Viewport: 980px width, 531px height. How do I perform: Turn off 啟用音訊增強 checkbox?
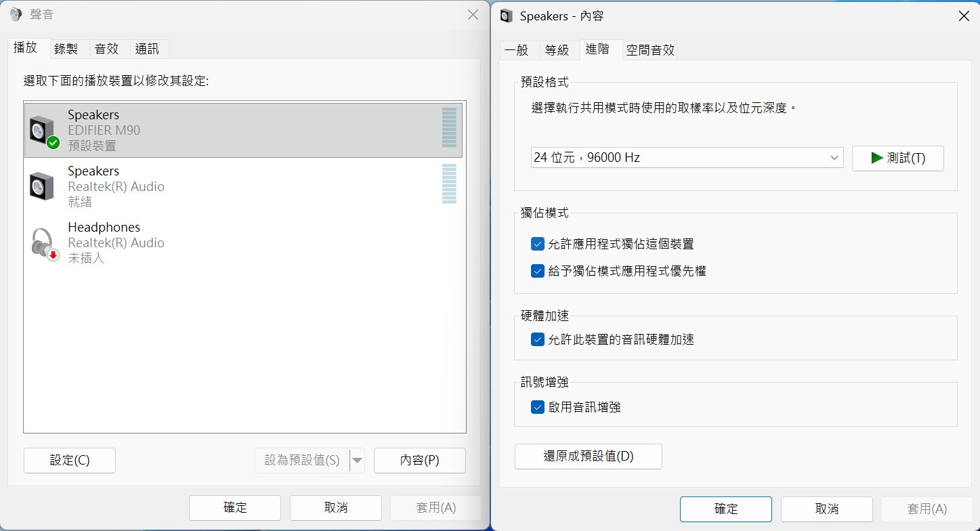click(x=538, y=407)
